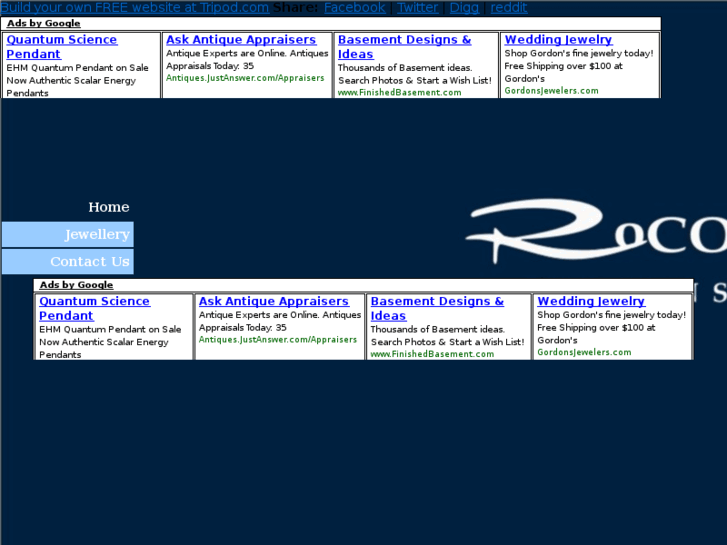Share the page via Twitter link
The image size is (727, 545).
(x=418, y=7)
